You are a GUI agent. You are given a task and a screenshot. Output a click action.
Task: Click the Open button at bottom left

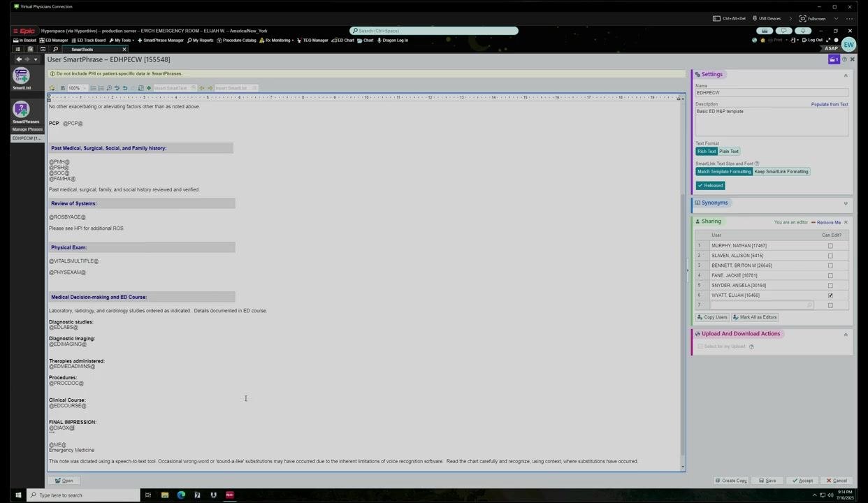point(64,481)
